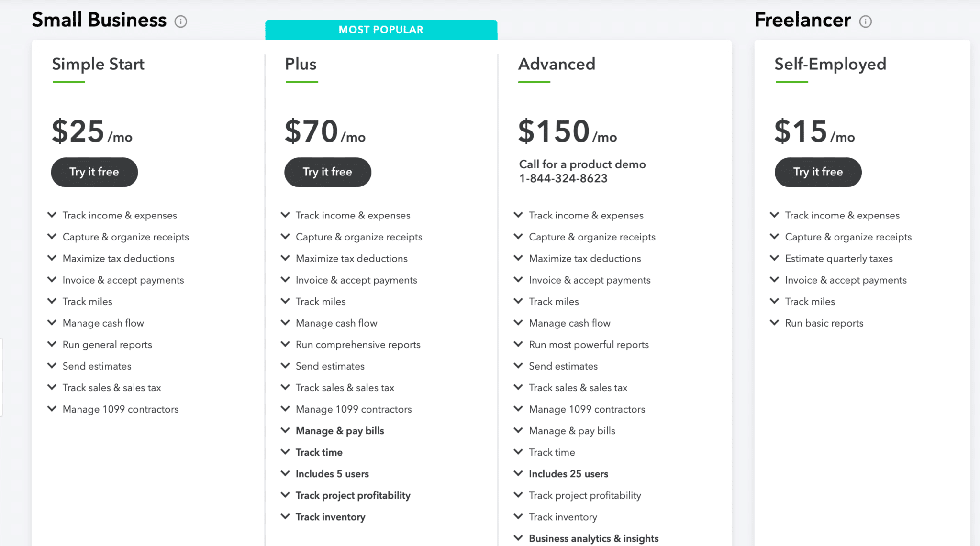
Task: Click the Small Business info icon
Action: point(180,22)
